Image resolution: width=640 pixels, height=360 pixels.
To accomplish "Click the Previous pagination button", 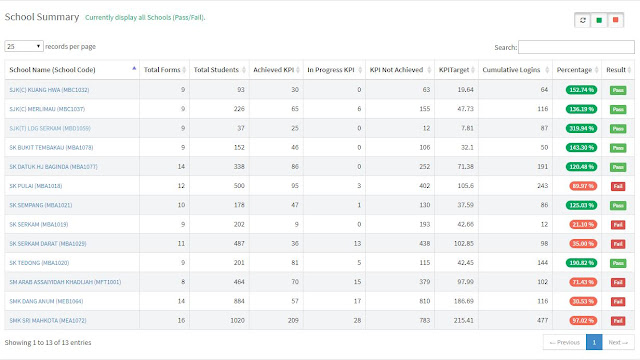I will [564, 342].
